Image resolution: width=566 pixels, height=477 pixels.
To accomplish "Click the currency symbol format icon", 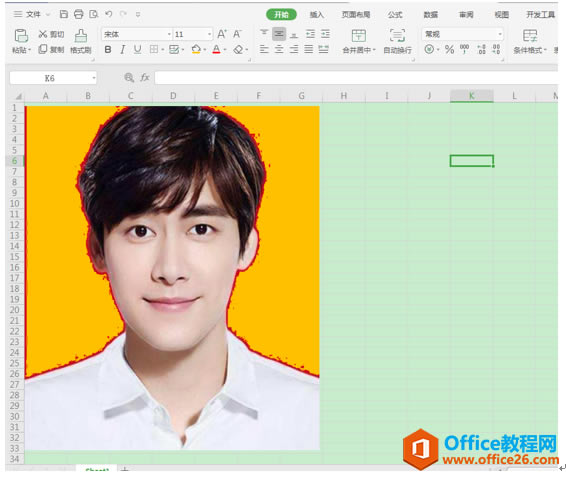I will point(429,49).
